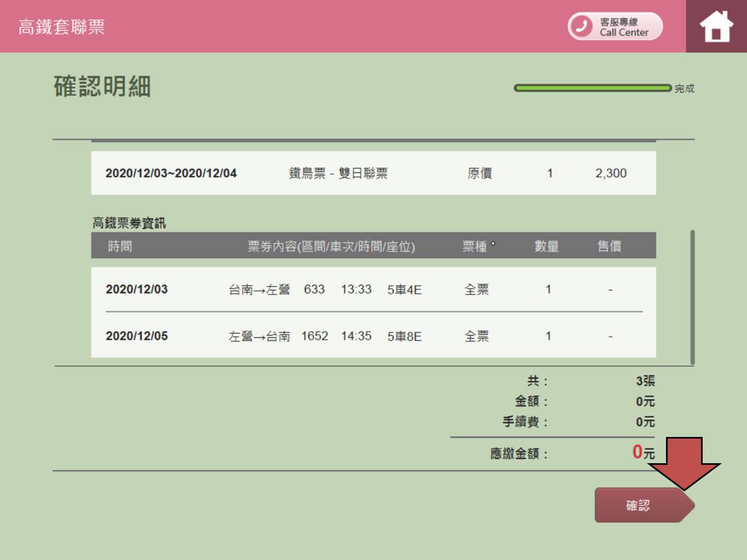Viewport: 747px width, 560px height.
Task: Click seat 5車4E
Action: click(404, 290)
